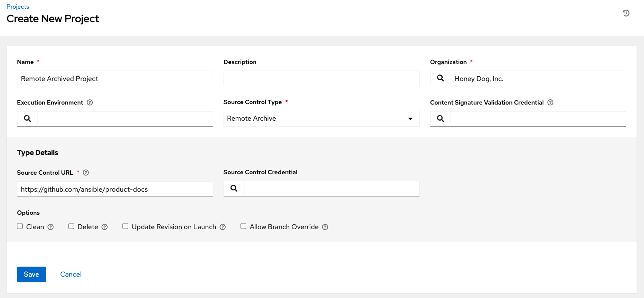644x298 pixels.
Task: View help for Update Revision on Launch
Action: (x=223, y=227)
